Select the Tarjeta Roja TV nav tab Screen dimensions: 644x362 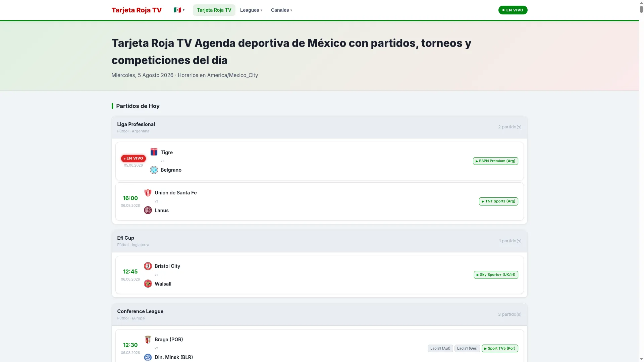click(214, 10)
